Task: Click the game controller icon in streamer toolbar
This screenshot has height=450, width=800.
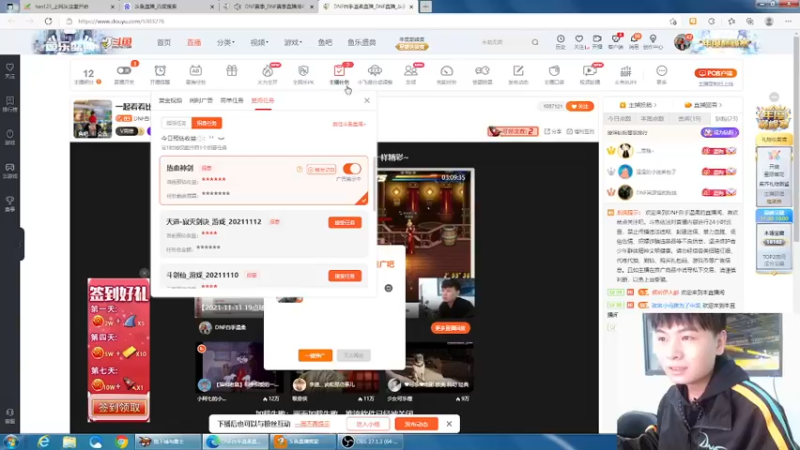Action: (482, 70)
